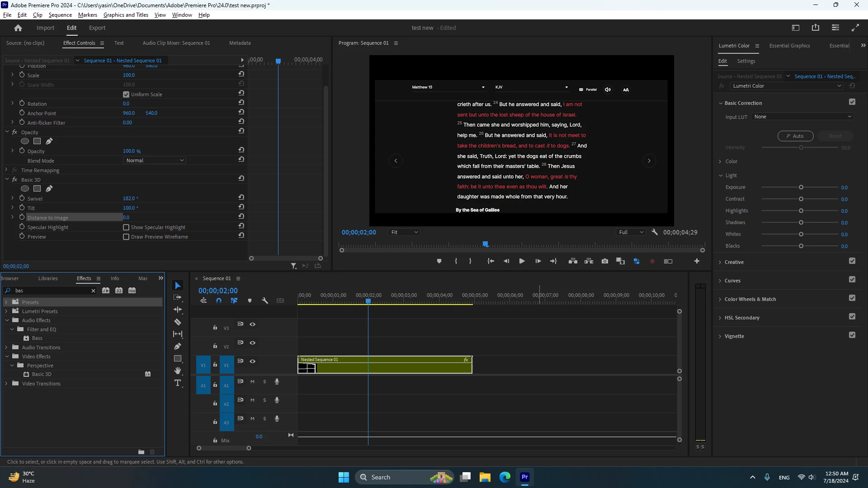Image resolution: width=868 pixels, height=488 pixels.
Task: Enable the Show Specular Highlight checkbox
Action: (126, 227)
